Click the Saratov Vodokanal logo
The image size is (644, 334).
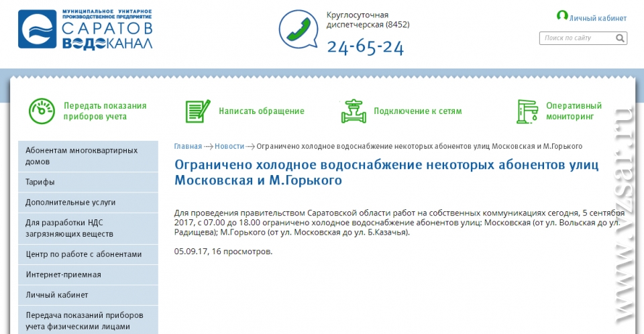click(85, 29)
